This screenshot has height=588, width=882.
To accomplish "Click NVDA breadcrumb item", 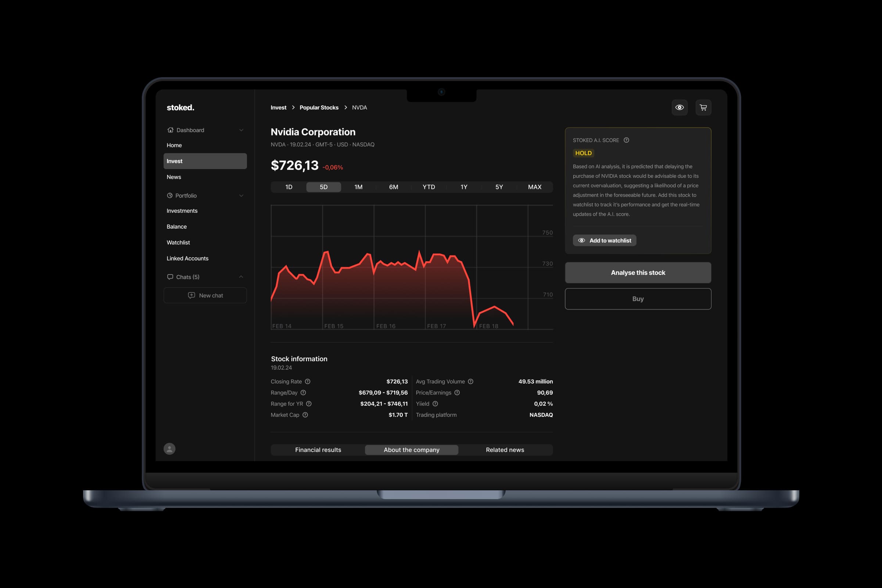I will tap(359, 108).
